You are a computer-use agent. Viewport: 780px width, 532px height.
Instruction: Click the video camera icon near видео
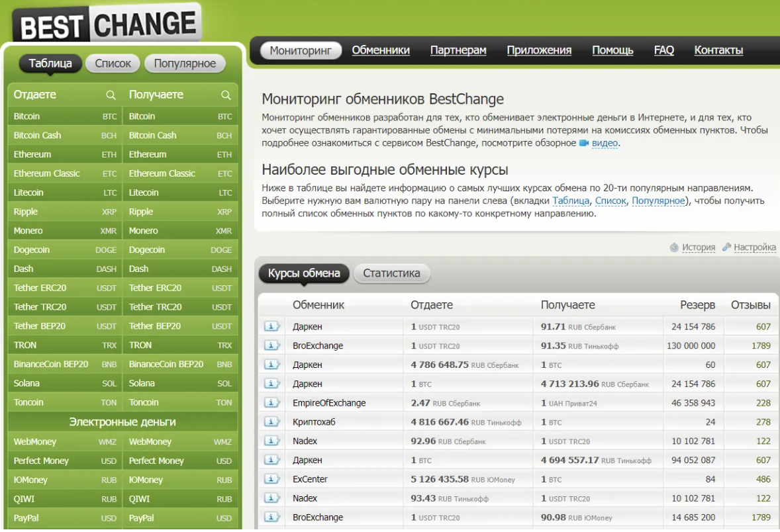point(584,143)
